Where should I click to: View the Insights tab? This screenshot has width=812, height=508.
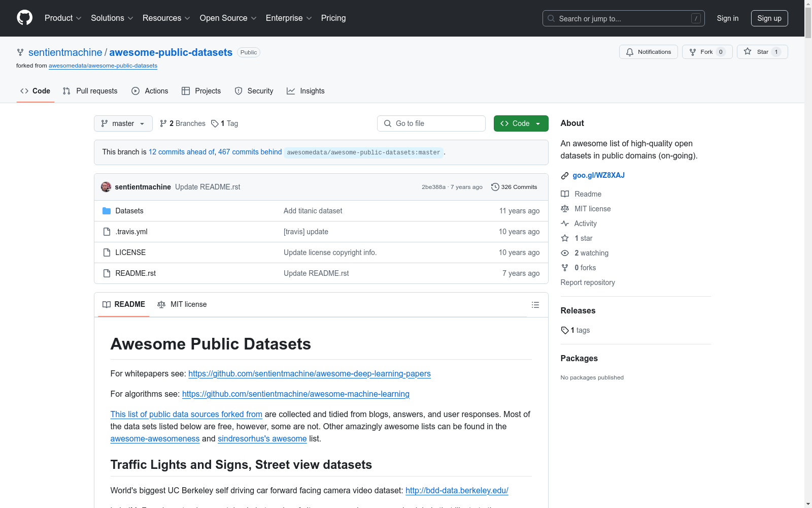tap(306, 91)
